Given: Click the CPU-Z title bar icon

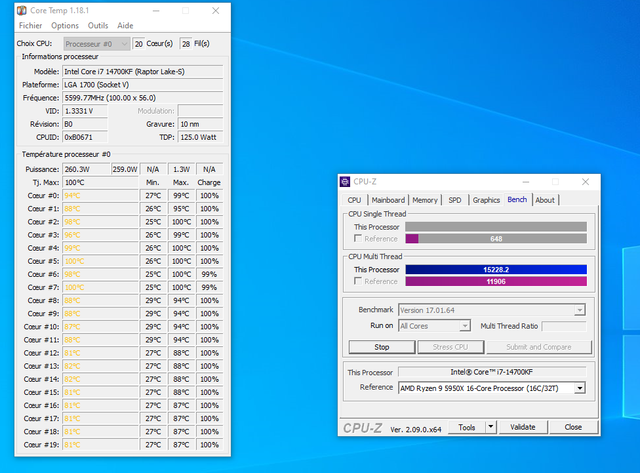Looking at the screenshot, I should tap(345, 182).
